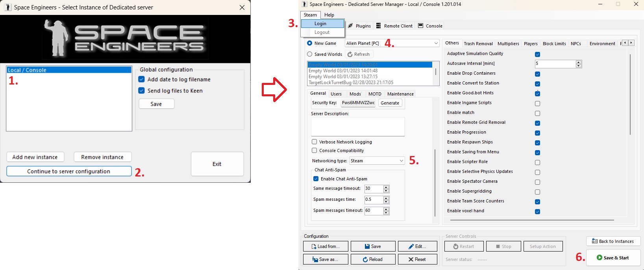Expand the Alien Planet scenario dropdown
This screenshot has width=644, height=270.
pos(436,43)
